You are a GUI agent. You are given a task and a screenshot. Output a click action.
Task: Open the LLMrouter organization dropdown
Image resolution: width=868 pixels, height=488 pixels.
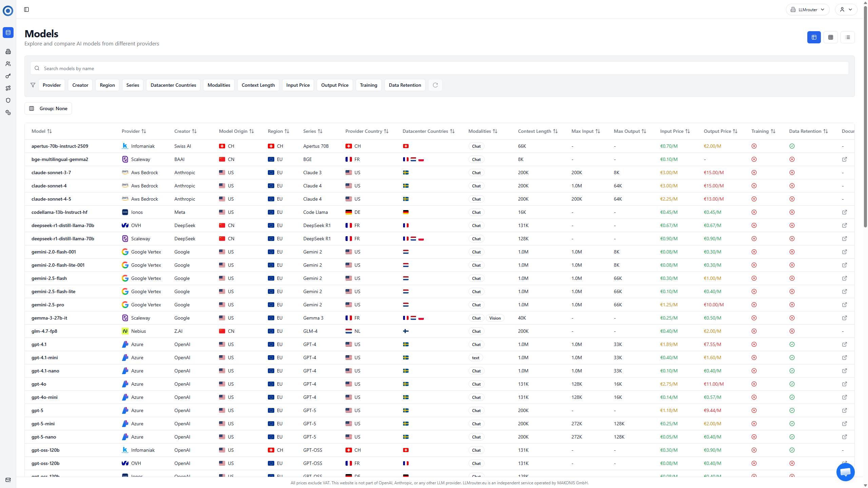point(808,9)
